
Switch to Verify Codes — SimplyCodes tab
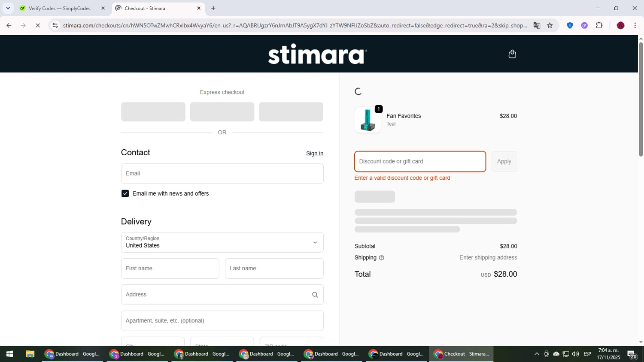(63, 8)
